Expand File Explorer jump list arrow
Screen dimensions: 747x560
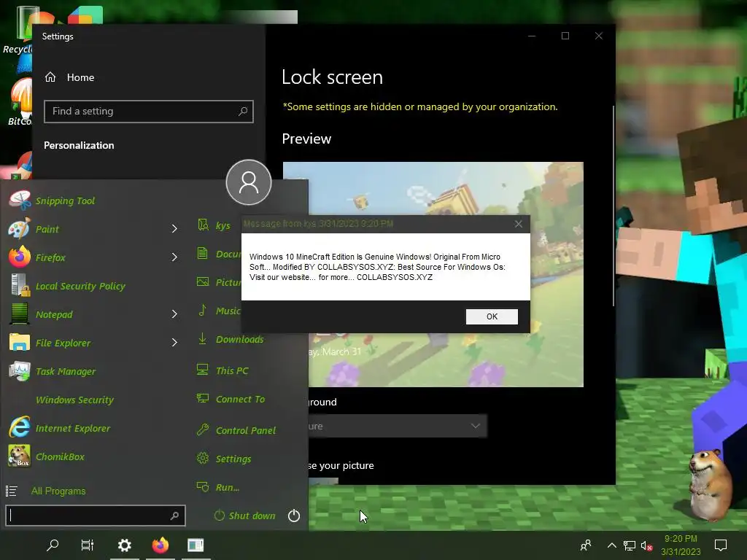[174, 343]
